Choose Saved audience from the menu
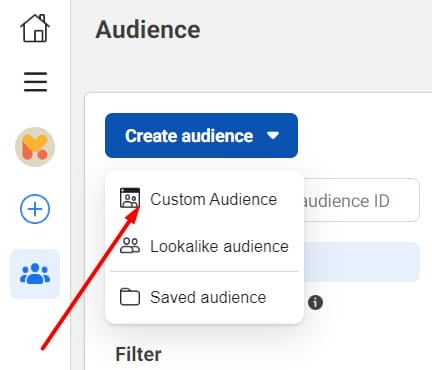The image size is (432, 370). click(204, 297)
